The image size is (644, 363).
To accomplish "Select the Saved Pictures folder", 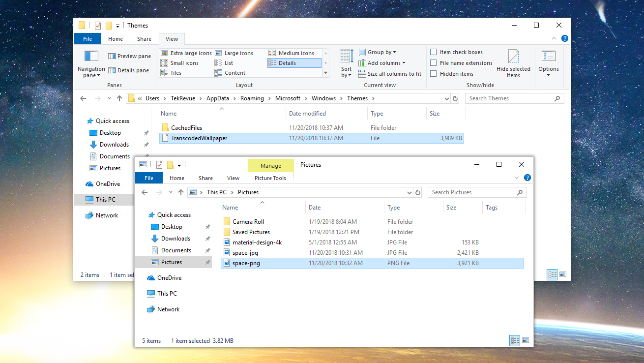I will [x=372, y=232].
